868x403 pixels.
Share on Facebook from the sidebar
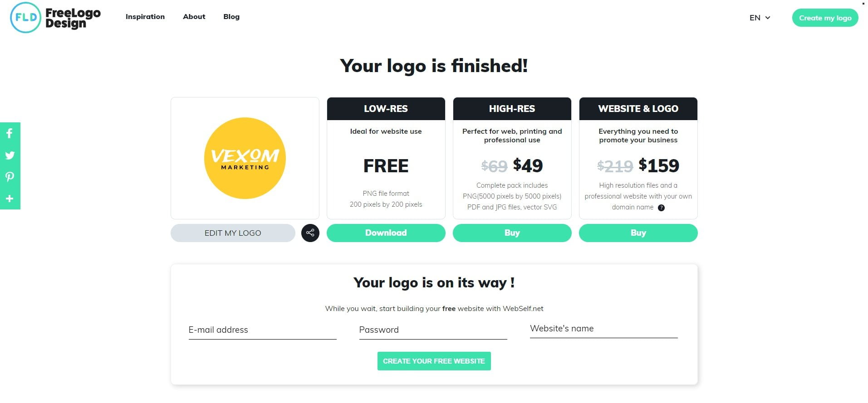10,133
